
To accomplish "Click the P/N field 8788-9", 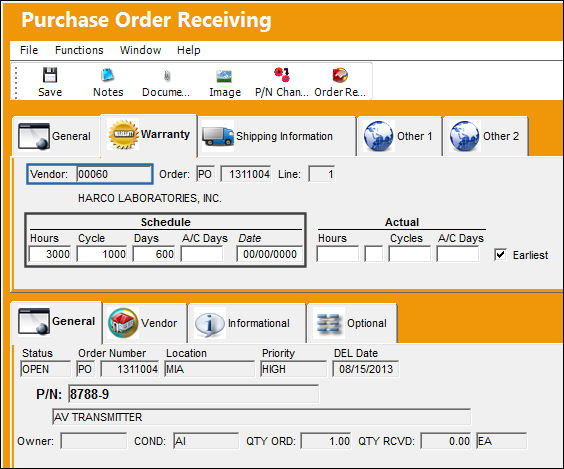I will pyautogui.click(x=194, y=394).
